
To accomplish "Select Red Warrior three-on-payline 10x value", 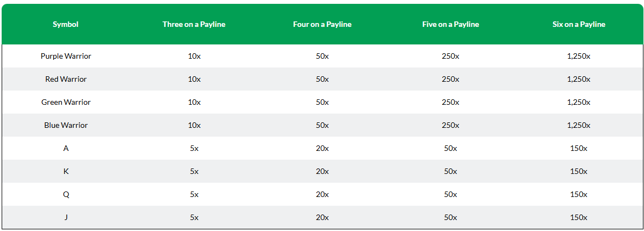I will coord(194,79).
